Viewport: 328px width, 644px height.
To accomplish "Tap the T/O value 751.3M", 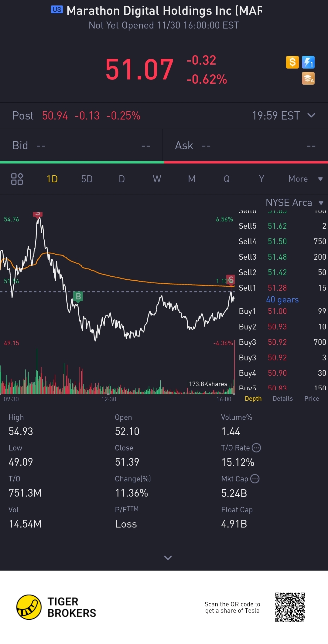I will pyautogui.click(x=25, y=493).
